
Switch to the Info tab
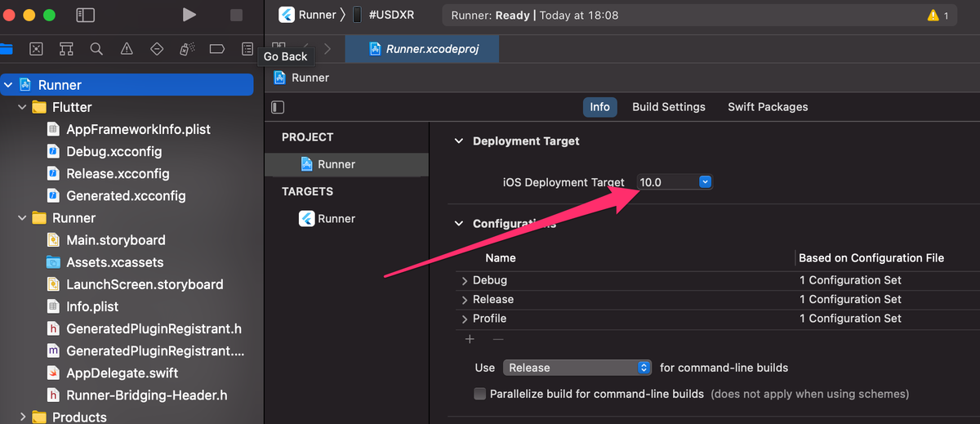pyautogui.click(x=599, y=107)
